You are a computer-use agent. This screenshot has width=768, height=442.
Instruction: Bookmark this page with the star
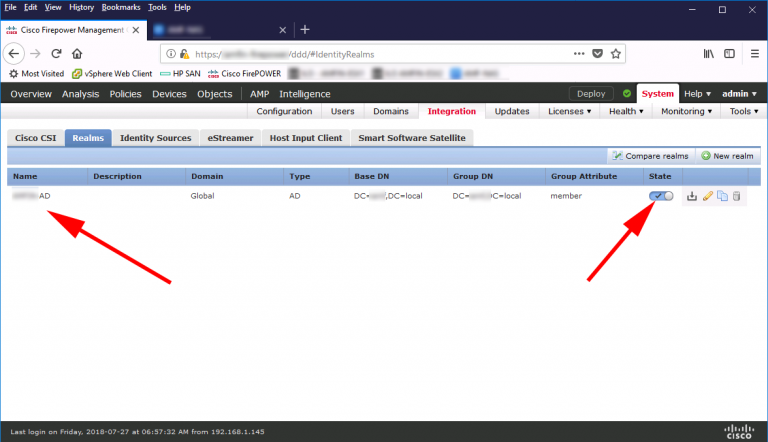point(616,54)
